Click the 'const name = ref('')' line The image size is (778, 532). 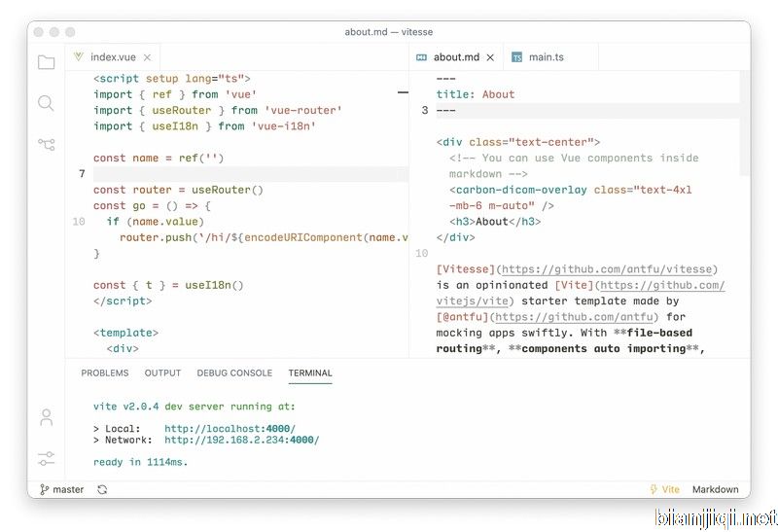[159, 158]
